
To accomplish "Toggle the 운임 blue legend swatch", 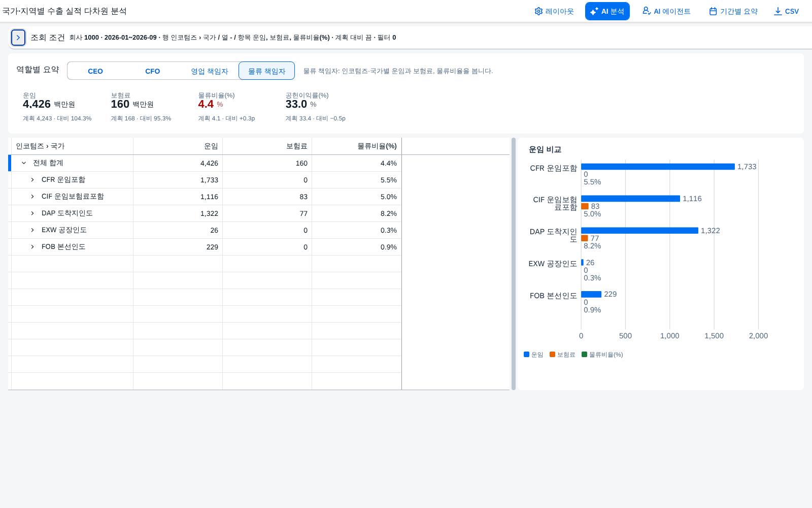I will (526, 355).
